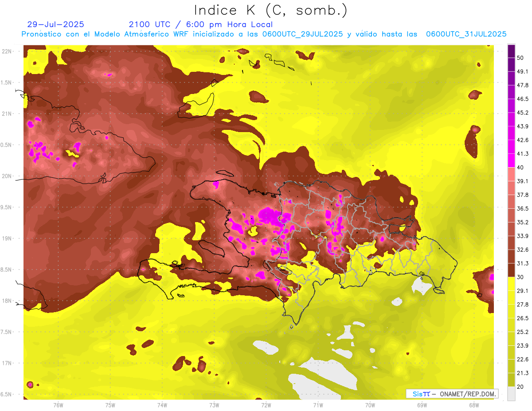The image size is (532, 411).
Task: Click the '20N' latitude axis label
Action: 7,176
